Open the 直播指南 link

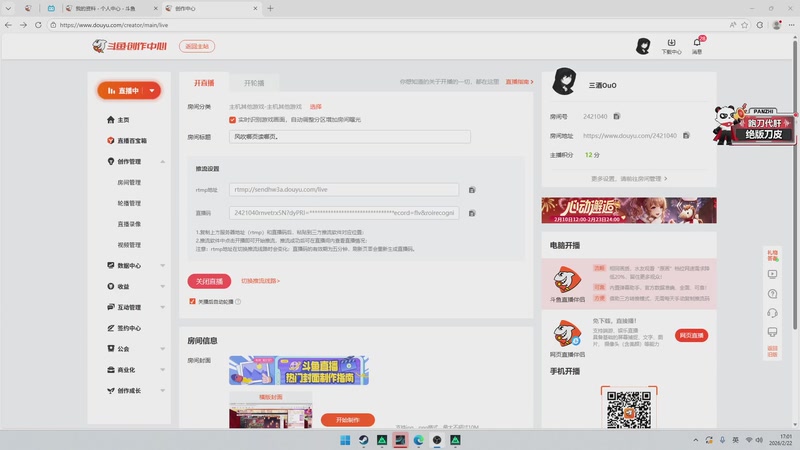click(519, 82)
